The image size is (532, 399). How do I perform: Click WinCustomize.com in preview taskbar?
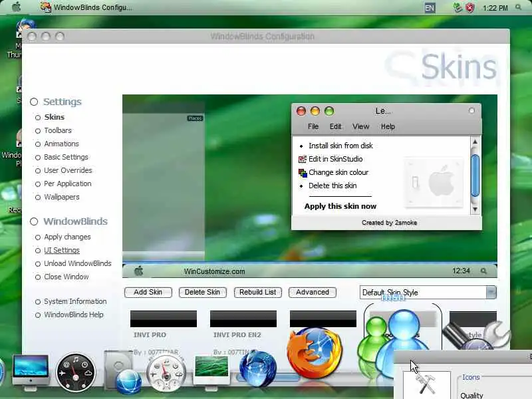tap(214, 271)
